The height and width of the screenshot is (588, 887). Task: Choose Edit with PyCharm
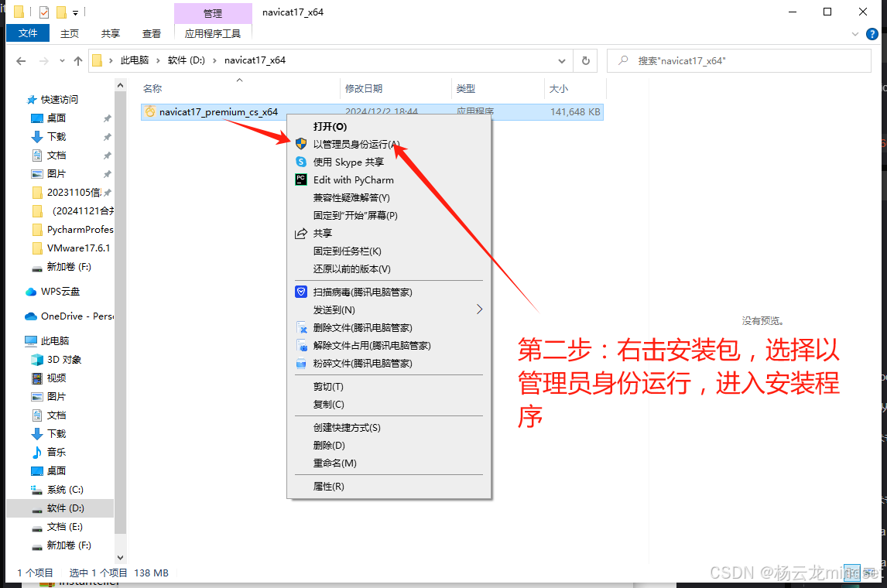point(389,179)
